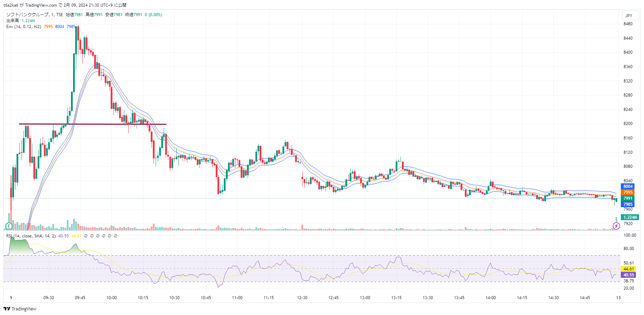Click the first null symbol in RSI legend
Viewport: 644px width, 315px height.
click(86, 236)
